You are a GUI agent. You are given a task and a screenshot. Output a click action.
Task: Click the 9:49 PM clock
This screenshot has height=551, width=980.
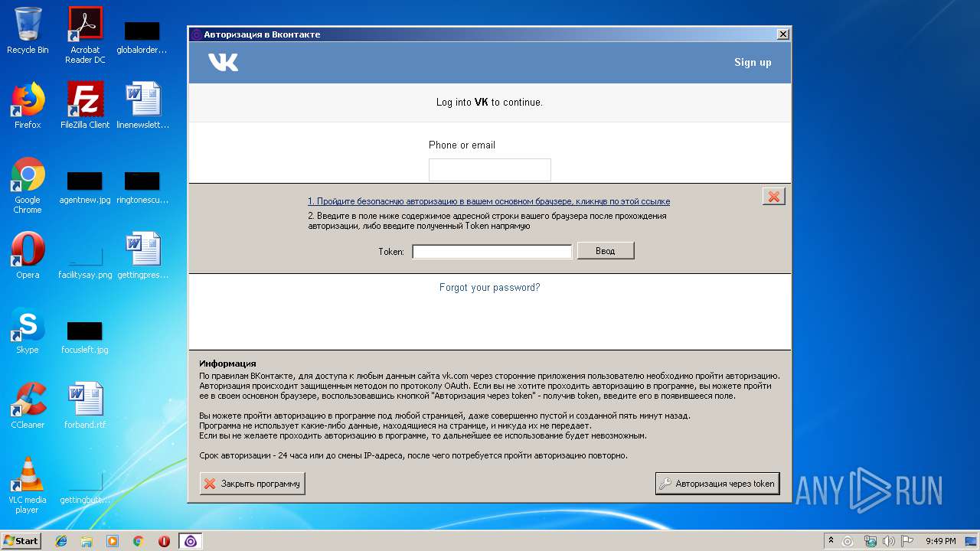coord(940,541)
